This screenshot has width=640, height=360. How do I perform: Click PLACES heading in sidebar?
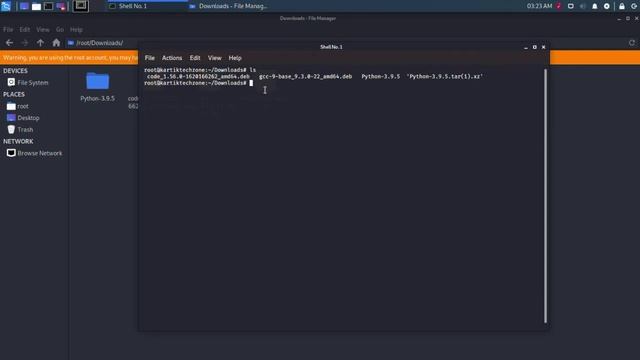tap(14, 94)
